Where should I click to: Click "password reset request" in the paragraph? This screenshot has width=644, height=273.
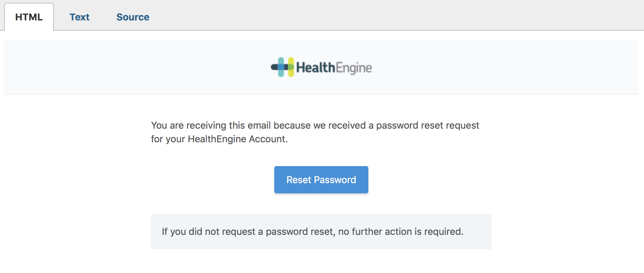click(428, 125)
